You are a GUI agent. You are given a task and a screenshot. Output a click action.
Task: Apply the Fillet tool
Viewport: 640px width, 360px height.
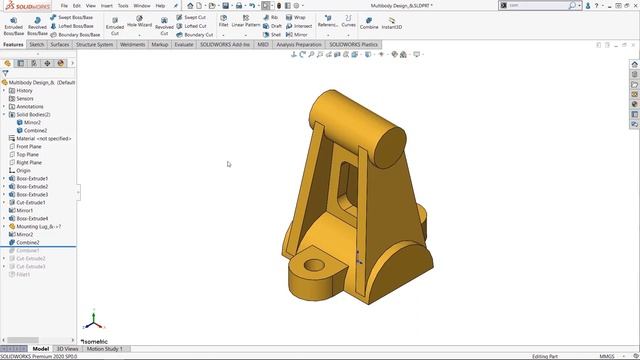coord(223,21)
